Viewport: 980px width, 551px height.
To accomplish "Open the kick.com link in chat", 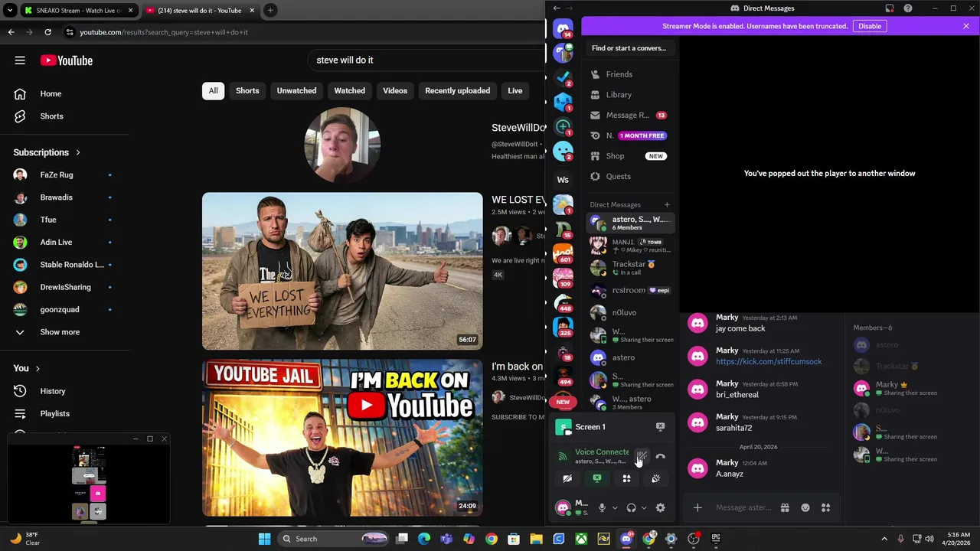I will click(x=769, y=361).
